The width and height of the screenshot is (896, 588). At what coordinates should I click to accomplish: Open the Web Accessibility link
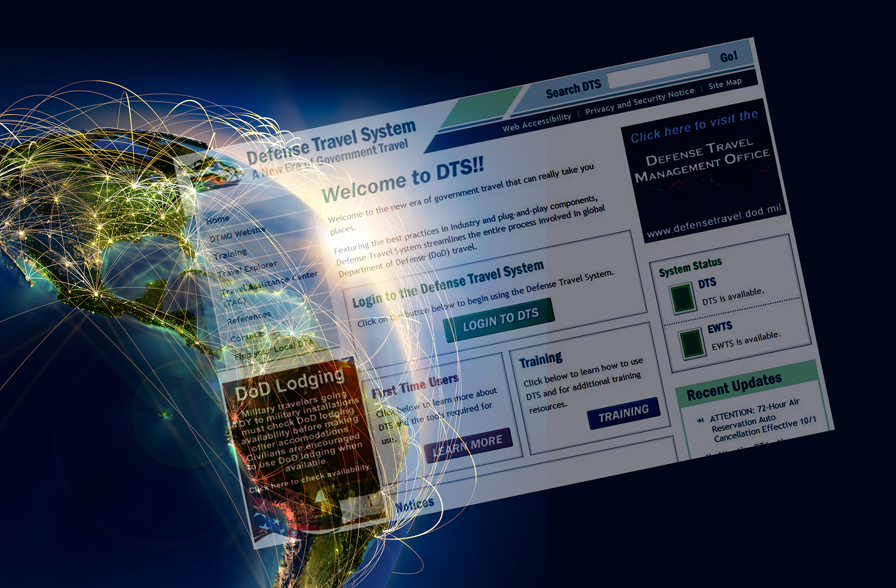(536, 122)
